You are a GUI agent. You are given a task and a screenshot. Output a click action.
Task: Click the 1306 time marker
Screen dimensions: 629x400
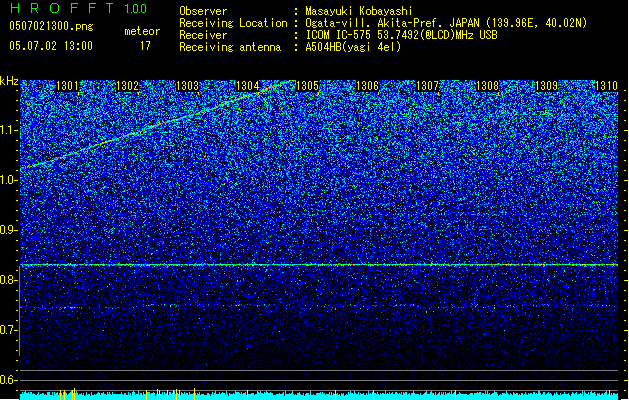point(367,86)
